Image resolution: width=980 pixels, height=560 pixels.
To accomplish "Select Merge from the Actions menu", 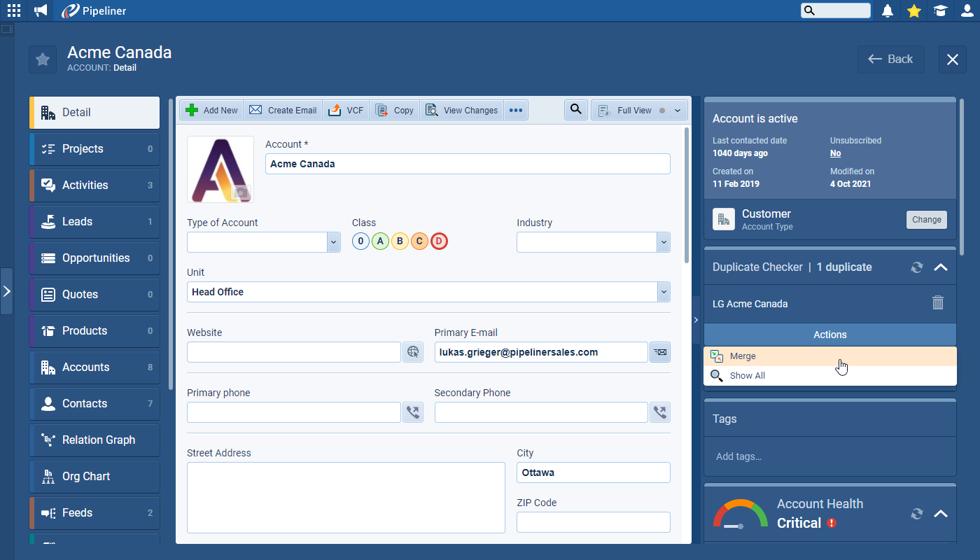I will pos(743,356).
